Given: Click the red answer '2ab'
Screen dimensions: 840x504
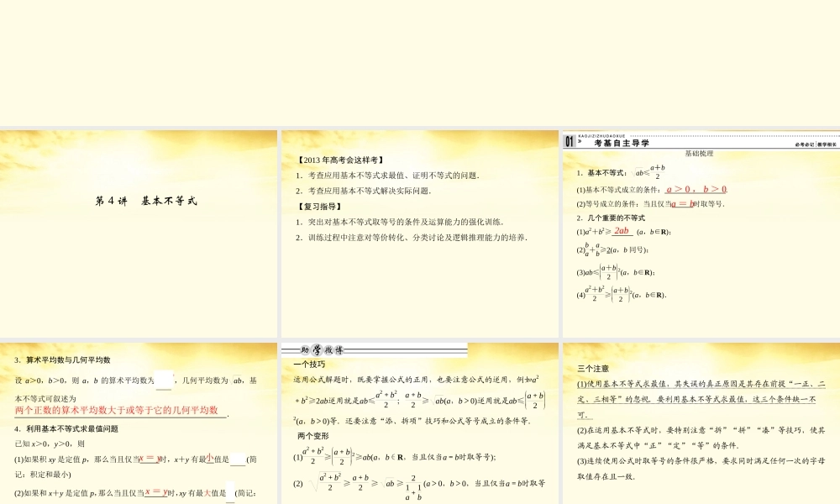Looking at the screenshot, I should coord(622,231).
